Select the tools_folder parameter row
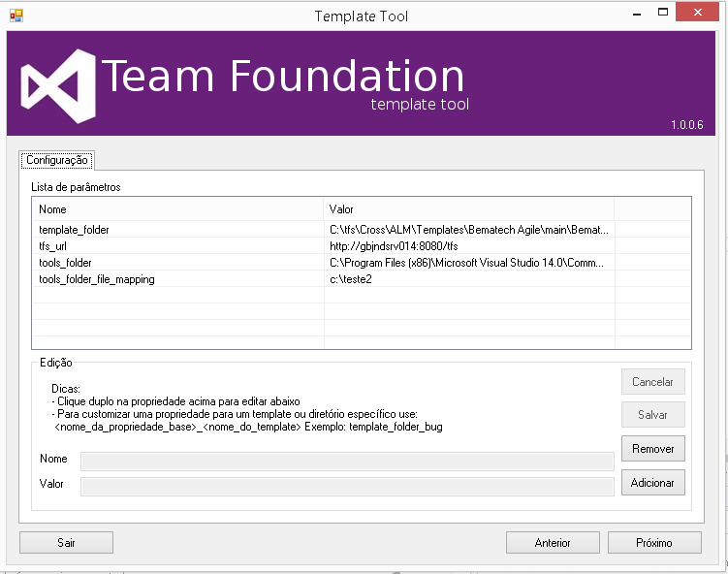The image size is (728, 574). (362, 263)
